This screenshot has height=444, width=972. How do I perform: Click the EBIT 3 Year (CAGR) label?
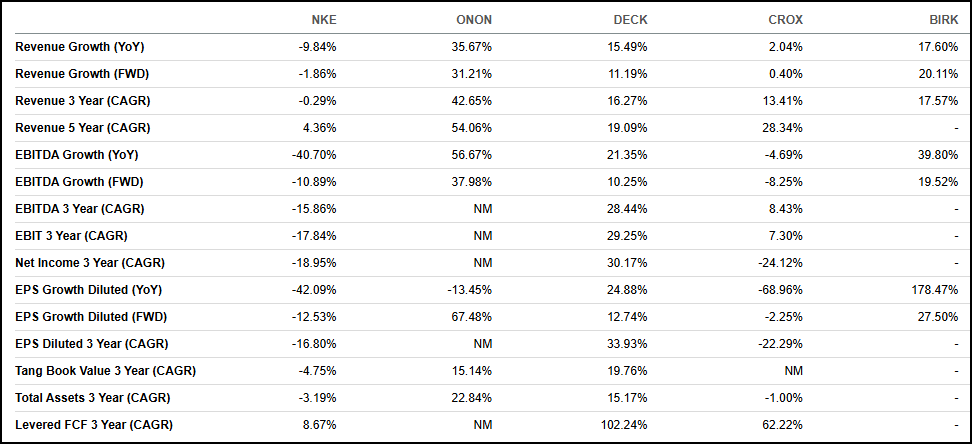71,236
